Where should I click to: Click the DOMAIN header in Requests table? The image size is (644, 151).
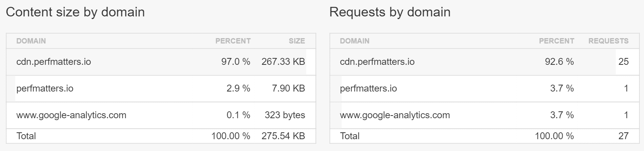pyautogui.click(x=355, y=41)
